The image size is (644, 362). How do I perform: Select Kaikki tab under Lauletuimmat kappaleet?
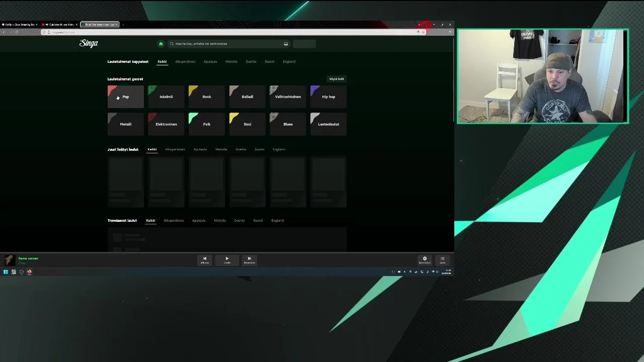162,61
